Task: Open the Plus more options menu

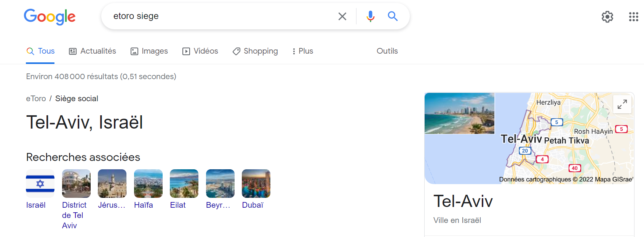Action: tap(302, 51)
